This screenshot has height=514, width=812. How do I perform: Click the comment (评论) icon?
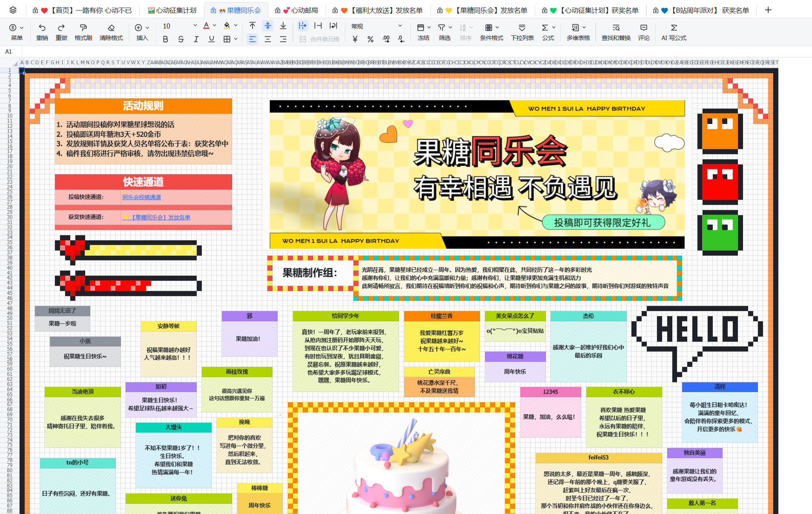pyautogui.click(x=643, y=28)
